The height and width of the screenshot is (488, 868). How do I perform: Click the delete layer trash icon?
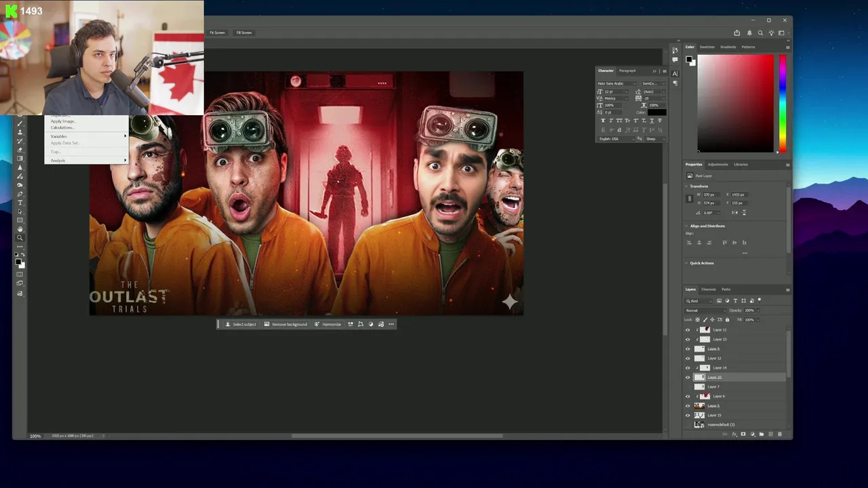point(779,434)
